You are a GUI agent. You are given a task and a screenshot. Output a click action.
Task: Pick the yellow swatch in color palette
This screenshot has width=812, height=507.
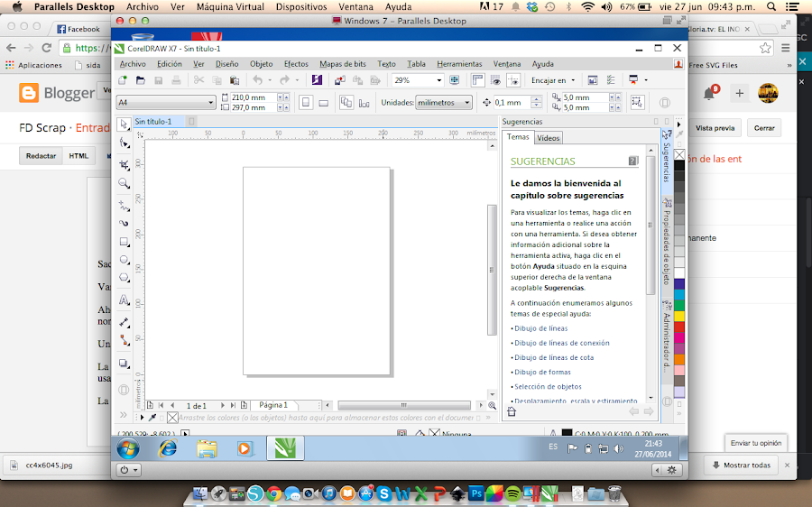coord(678,316)
